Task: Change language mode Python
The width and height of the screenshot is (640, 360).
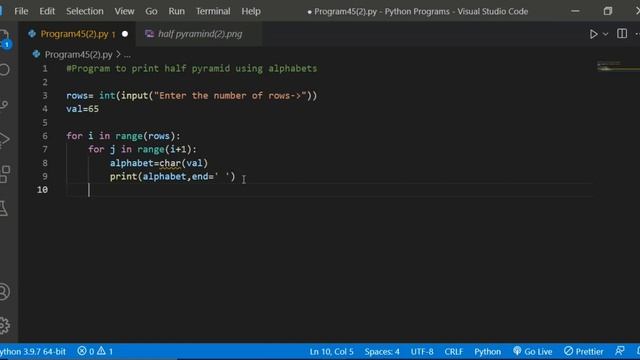Action: click(x=487, y=351)
